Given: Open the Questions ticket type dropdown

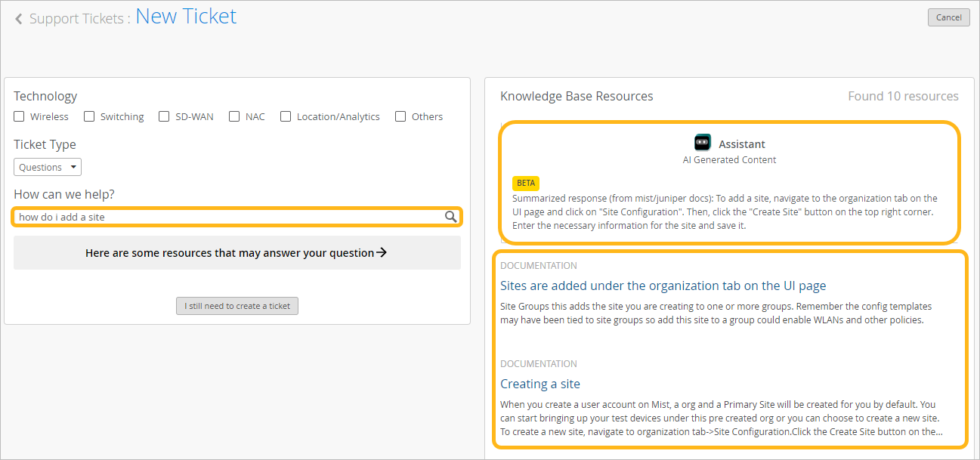Looking at the screenshot, I should click(x=47, y=166).
